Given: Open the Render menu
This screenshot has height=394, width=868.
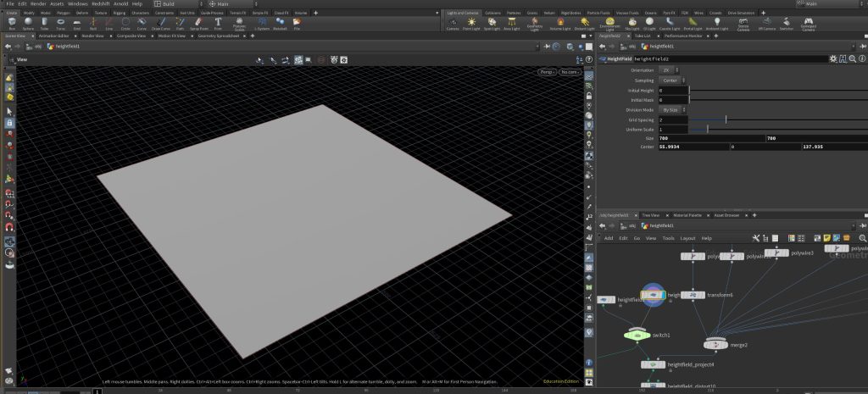Looking at the screenshot, I should (x=38, y=4).
